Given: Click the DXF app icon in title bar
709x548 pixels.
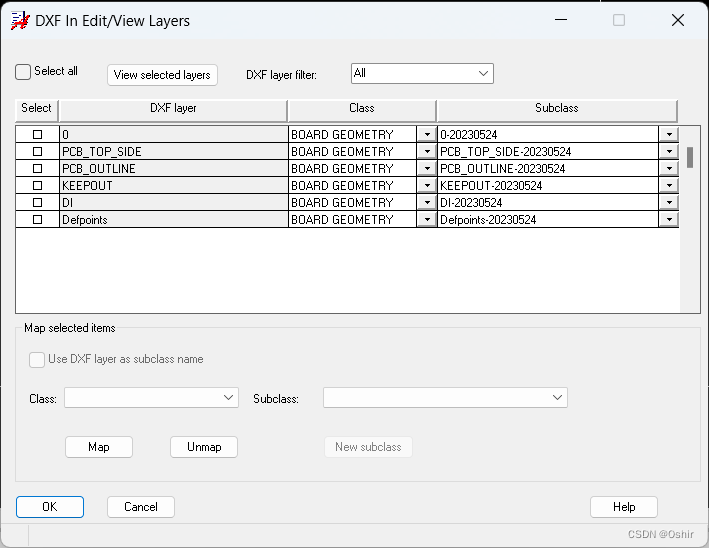Looking at the screenshot, I should [19, 20].
